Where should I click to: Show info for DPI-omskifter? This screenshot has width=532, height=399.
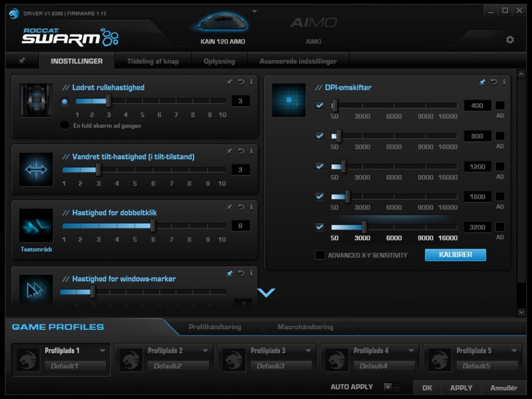coord(504,82)
